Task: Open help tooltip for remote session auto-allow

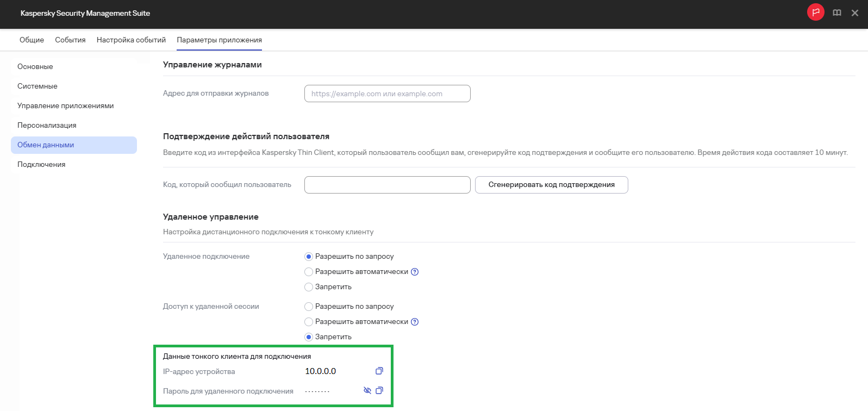Action: pyautogui.click(x=415, y=322)
